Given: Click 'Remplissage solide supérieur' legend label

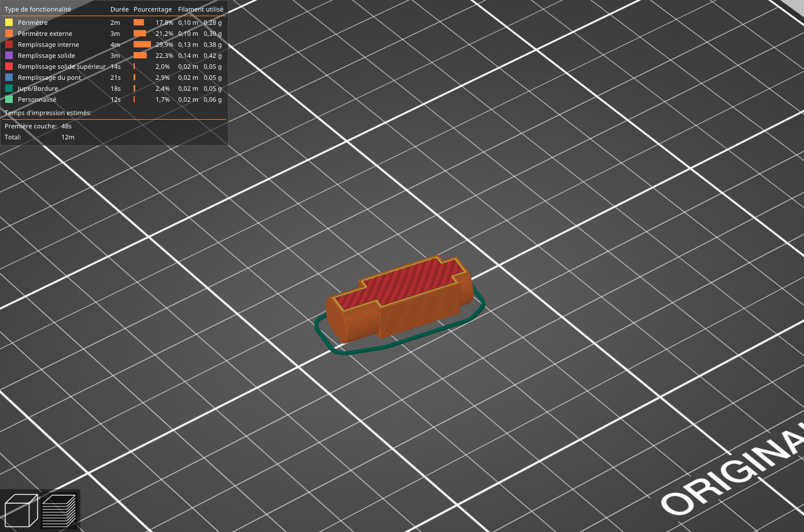Looking at the screenshot, I should [62, 66].
